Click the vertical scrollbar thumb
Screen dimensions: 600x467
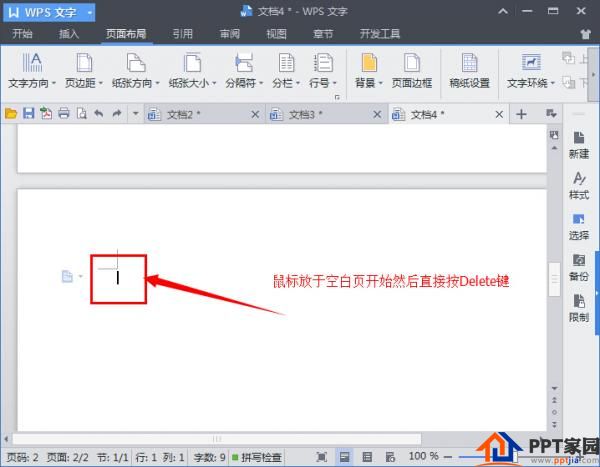[x=554, y=279]
